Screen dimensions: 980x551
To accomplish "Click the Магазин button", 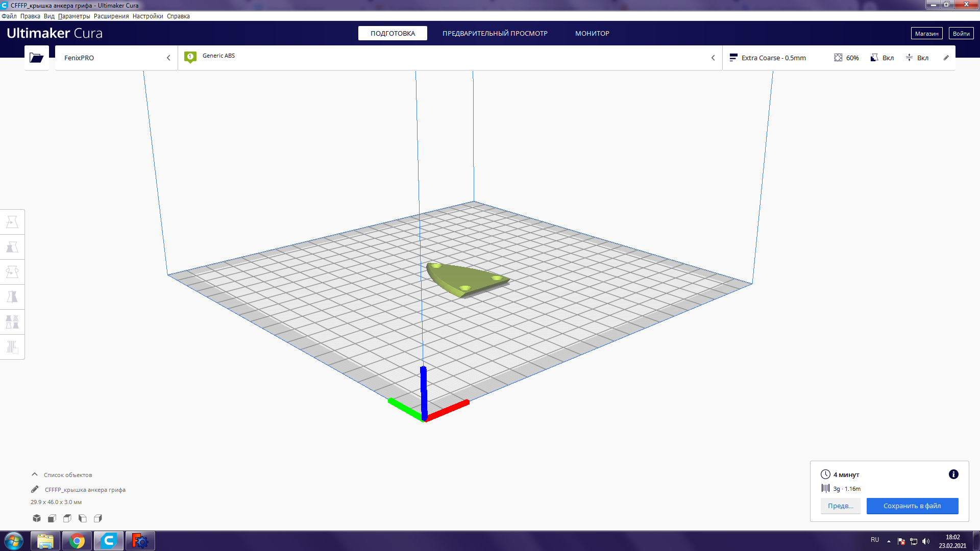I will (926, 33).
